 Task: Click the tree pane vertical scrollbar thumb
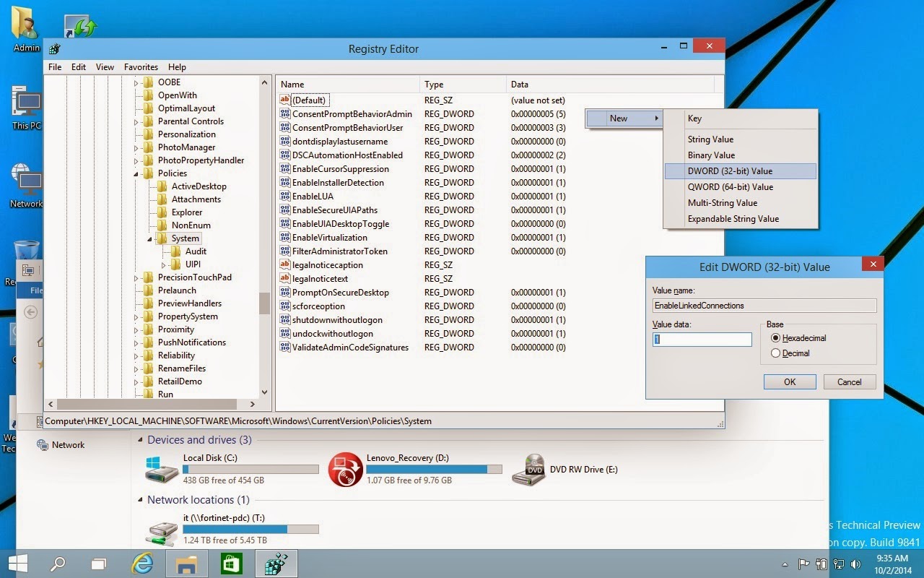[x=264, y=303]
